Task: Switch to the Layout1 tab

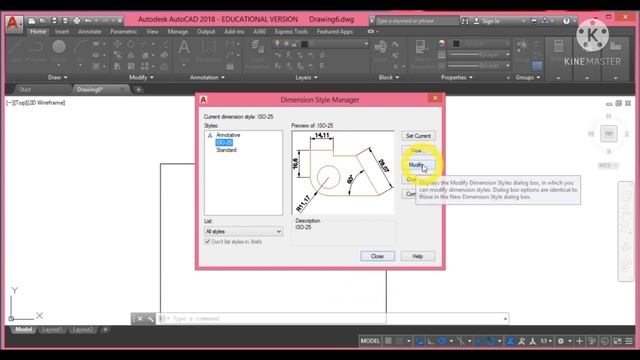Action: click(x=52, y=330)
